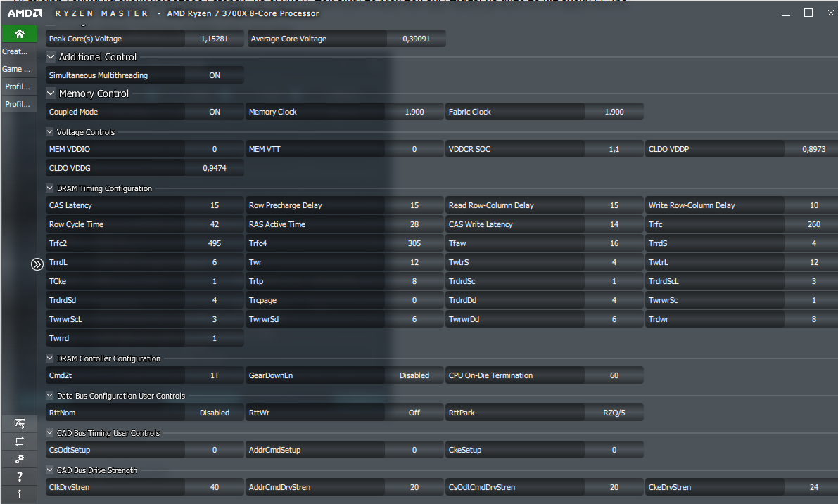Viewport: 838px width, 504px height.
Task: Click the import/export profiles icon
Action: click(19, 424)
